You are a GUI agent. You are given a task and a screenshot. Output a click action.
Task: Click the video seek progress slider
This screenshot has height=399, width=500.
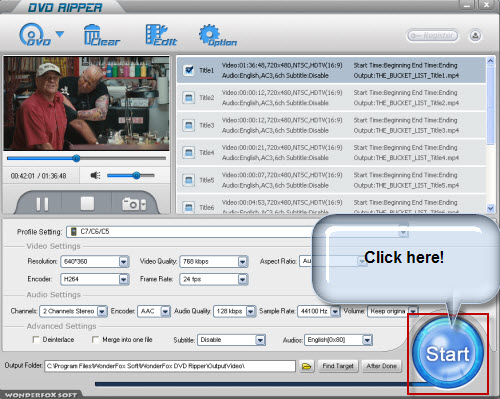86,158
